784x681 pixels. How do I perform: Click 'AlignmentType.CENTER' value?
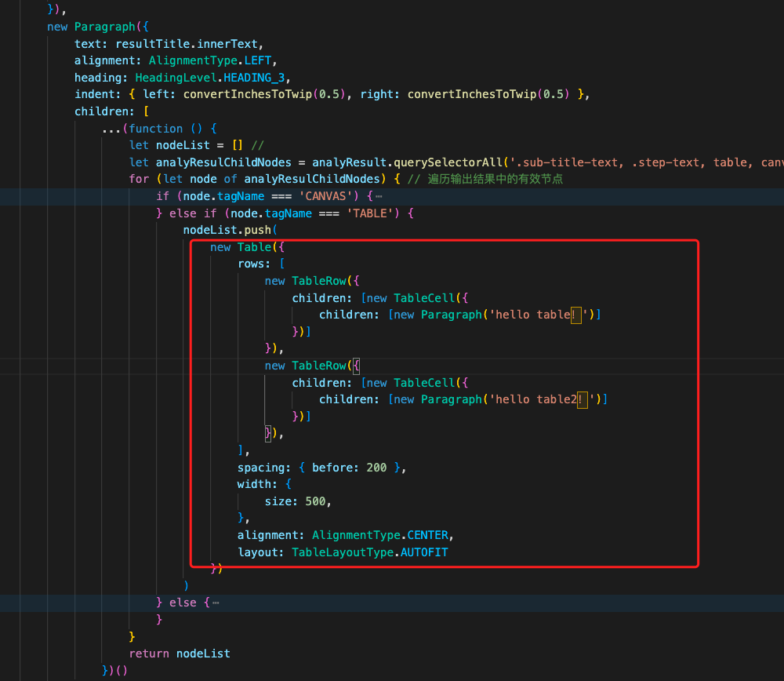point(380,535)
